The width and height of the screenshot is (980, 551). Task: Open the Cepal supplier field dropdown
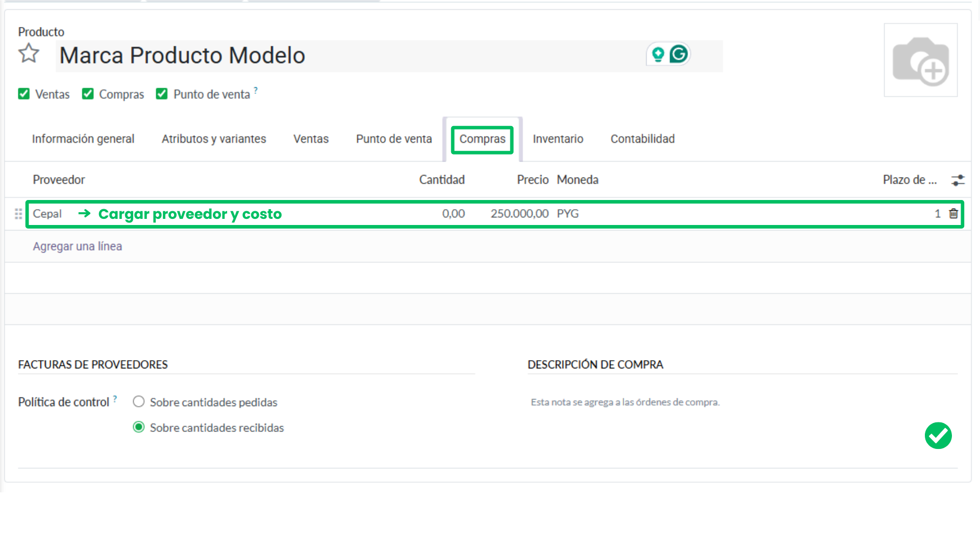pyautogui.click(x=47, y=214)
